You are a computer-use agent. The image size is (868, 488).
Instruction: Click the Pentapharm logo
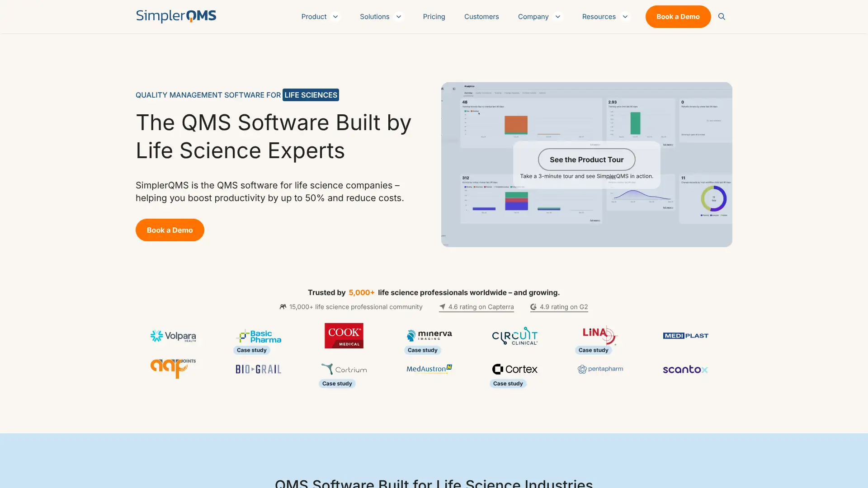tap(600, 369)
